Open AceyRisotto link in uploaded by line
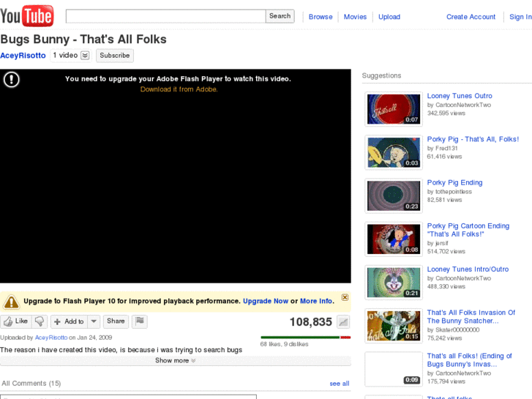The height and width of the screenshot is (399, 532). (x=51, y=338)
